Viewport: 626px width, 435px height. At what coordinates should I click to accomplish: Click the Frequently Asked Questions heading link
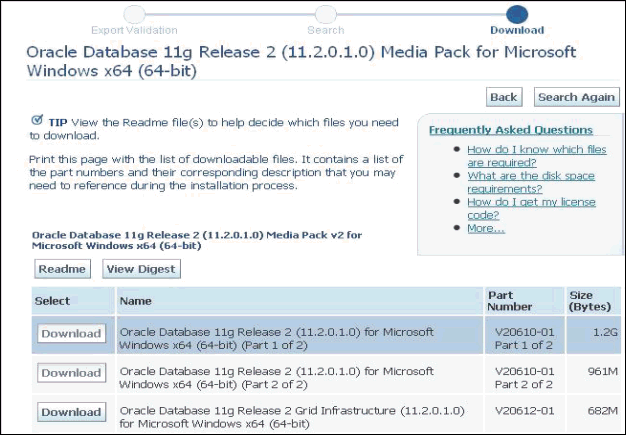(511, 130)
